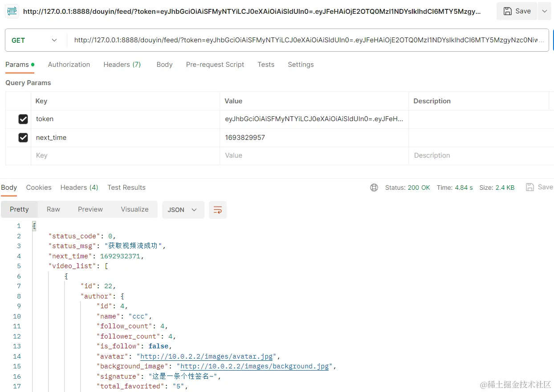Open the Authorization tab
Viewport: 554px width, 392px height.
pyautogui.click(x=69, y=65)
